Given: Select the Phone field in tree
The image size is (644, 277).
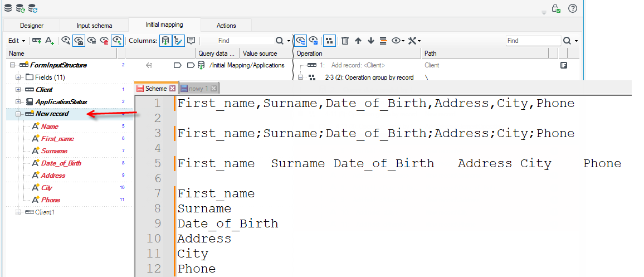Looking at the screenshot, I should point(51,200).
